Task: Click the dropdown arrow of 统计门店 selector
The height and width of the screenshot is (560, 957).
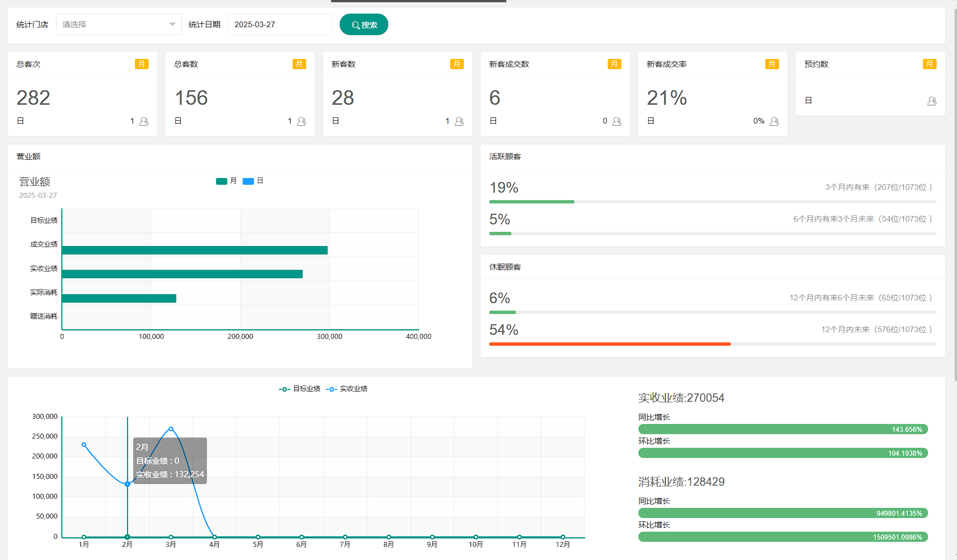Action: 172,24
